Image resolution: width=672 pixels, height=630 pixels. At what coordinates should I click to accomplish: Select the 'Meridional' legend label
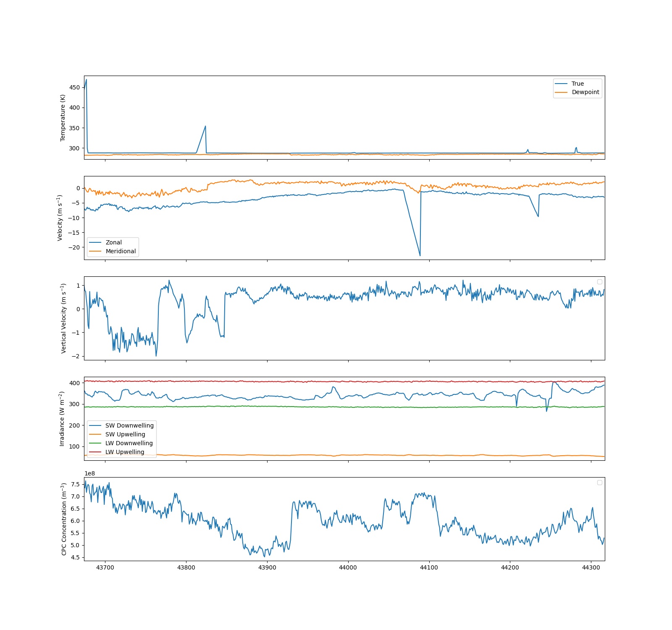pos(121,251)
